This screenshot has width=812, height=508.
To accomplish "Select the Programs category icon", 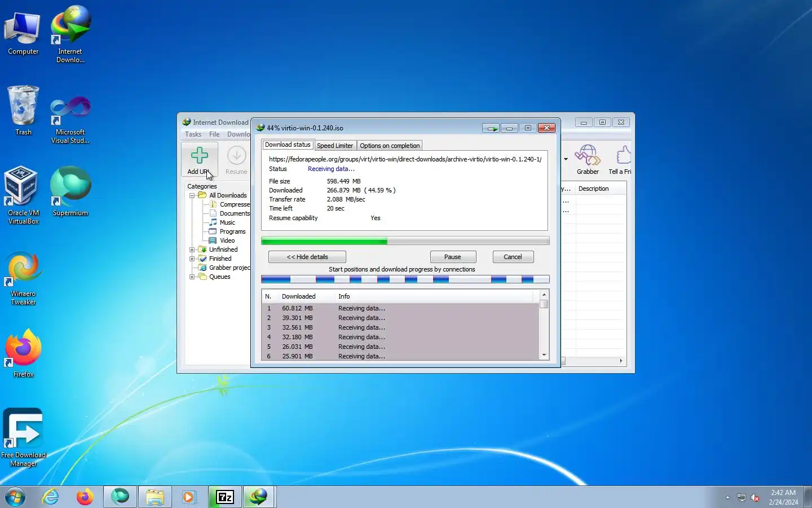I will (x=213, y=231).
